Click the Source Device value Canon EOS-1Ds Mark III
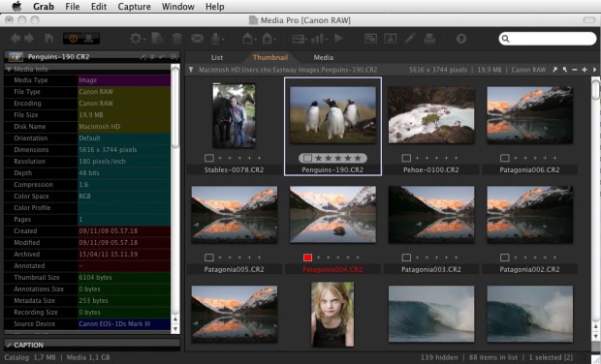The height and width of the screenshot is (364, 601). pyautogui.click(x=114, y=323)
